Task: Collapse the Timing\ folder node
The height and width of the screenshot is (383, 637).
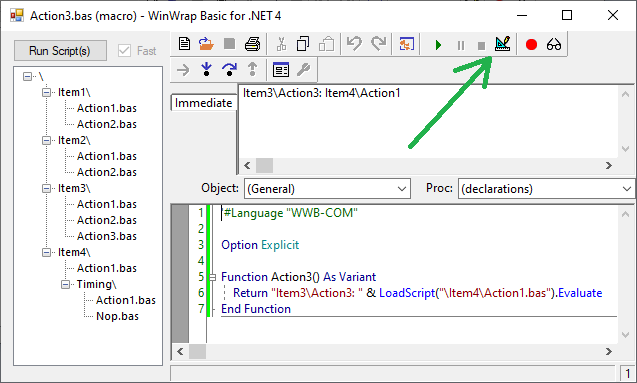Action: (x=65, y=284)
